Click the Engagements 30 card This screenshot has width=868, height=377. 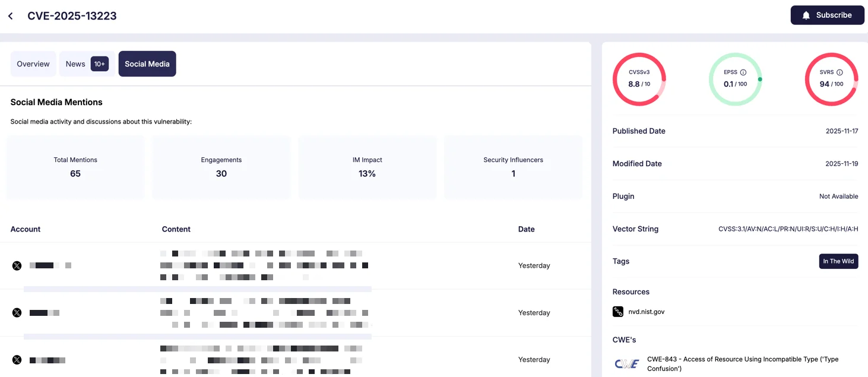[221, 167]
